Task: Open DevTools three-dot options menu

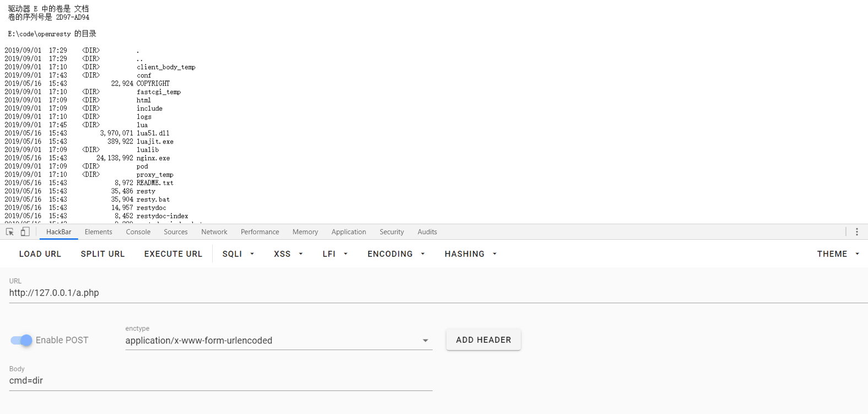Action: click(856, 232)
